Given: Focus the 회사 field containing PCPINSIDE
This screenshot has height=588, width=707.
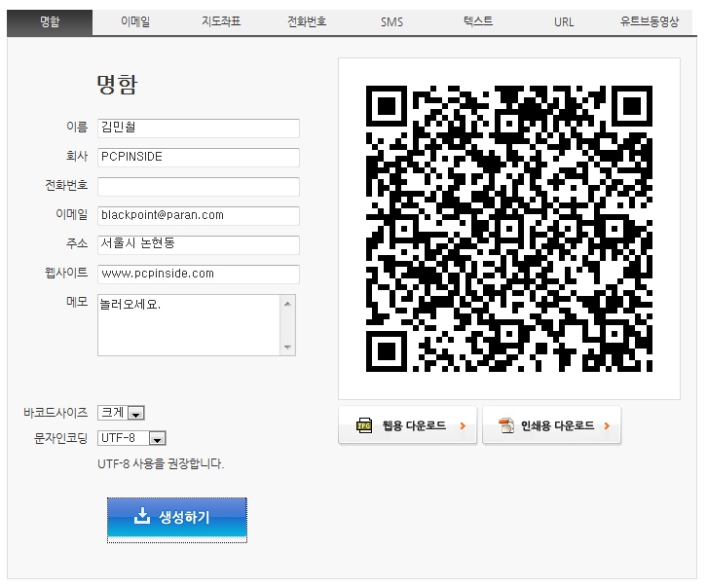Looking at the screenshot, I should pos(199,158).
